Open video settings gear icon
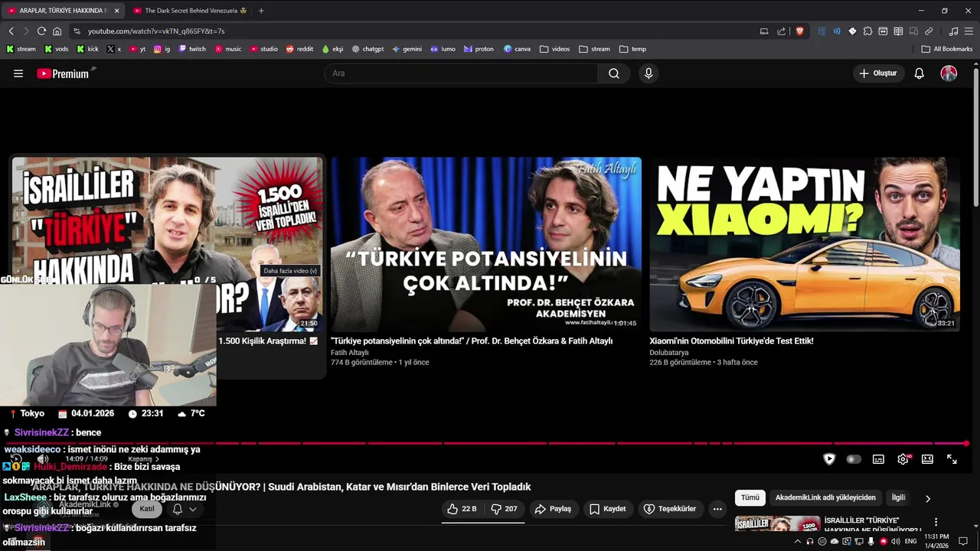The height and width of the screenshot is (551, 980). 903,459
